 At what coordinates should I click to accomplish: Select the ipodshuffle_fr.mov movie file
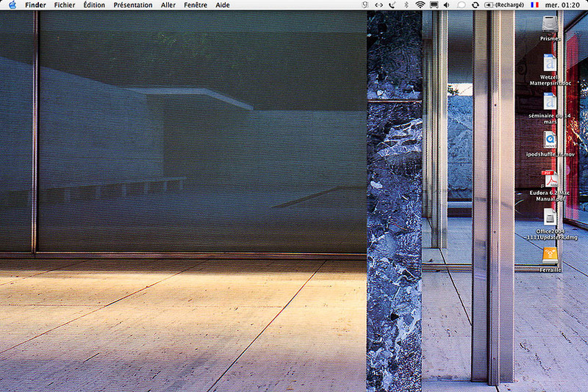click(550, 139)
